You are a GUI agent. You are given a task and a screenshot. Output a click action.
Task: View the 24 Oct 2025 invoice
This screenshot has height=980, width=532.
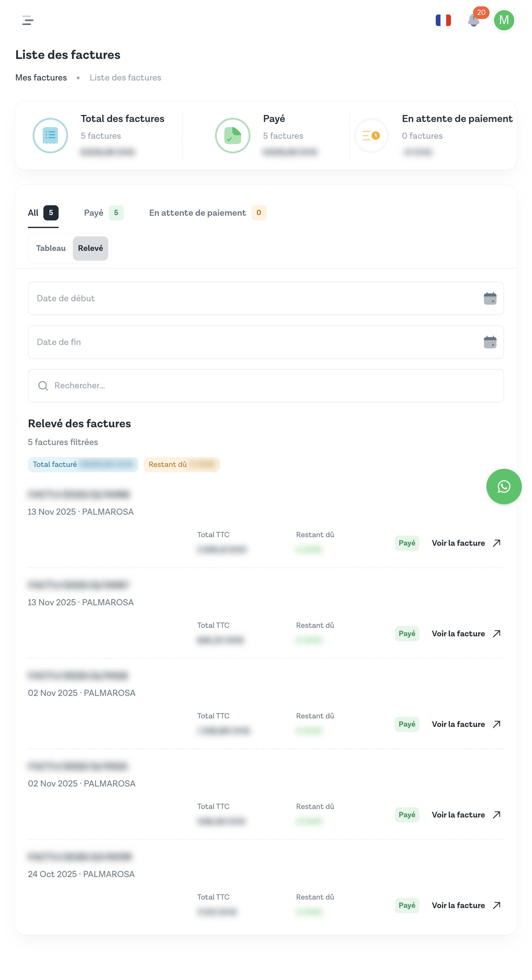[x=465, y=905]
